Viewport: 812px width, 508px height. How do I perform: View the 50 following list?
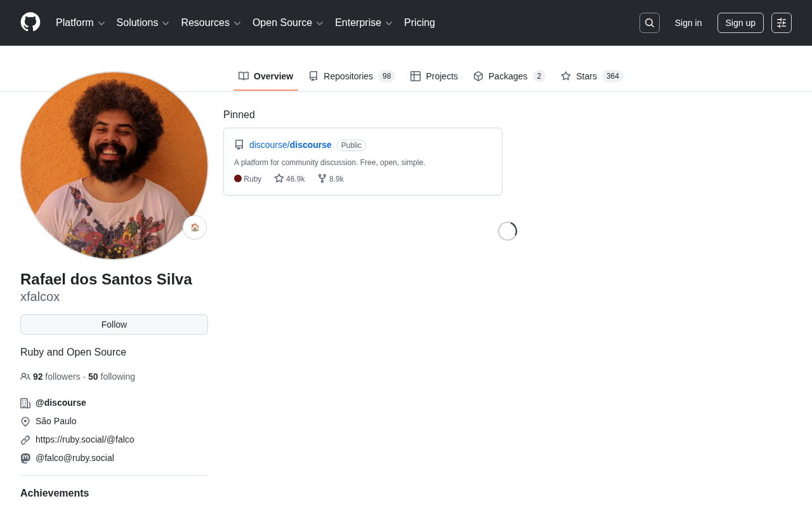[x=112, y=377]
